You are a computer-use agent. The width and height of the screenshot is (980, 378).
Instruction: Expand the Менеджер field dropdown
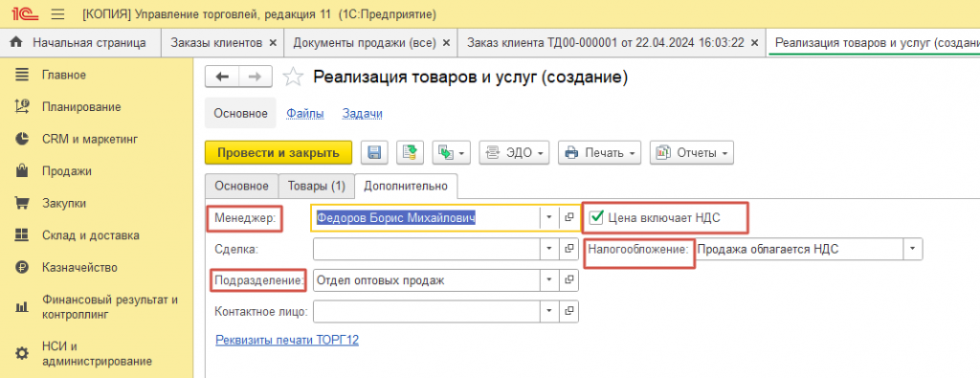pos(548,217)
